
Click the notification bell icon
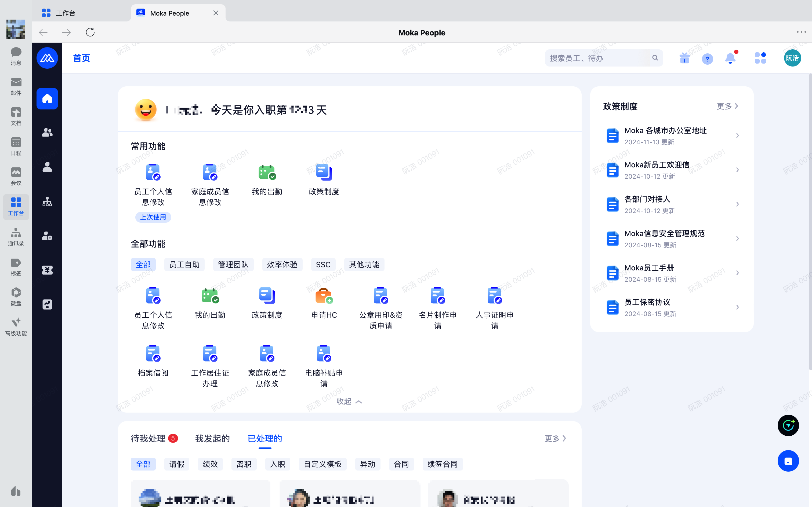pyautogui.click(x=730, y=58)
